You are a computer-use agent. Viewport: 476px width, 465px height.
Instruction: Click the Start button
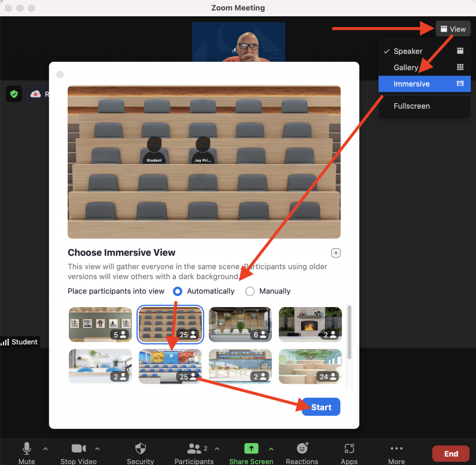321,407
